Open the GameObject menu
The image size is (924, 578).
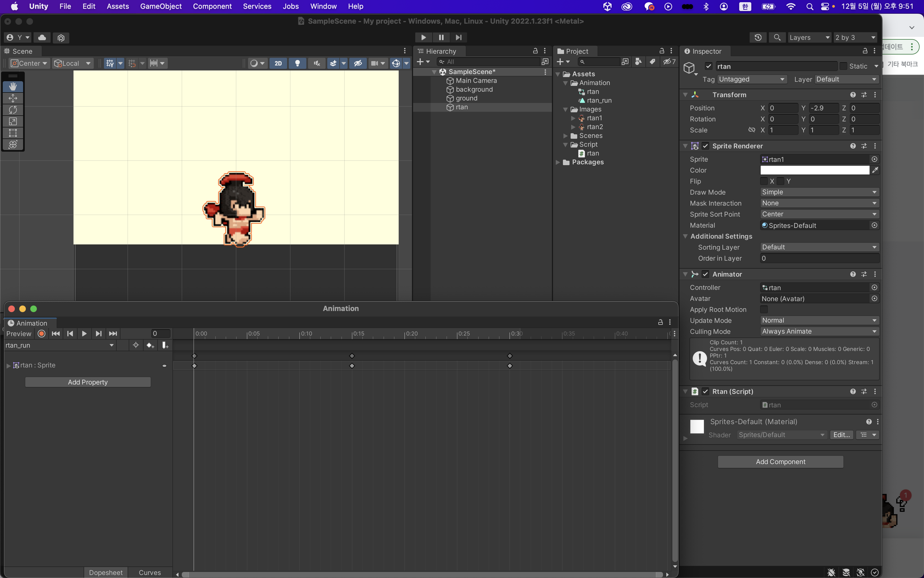click(161, 7)
